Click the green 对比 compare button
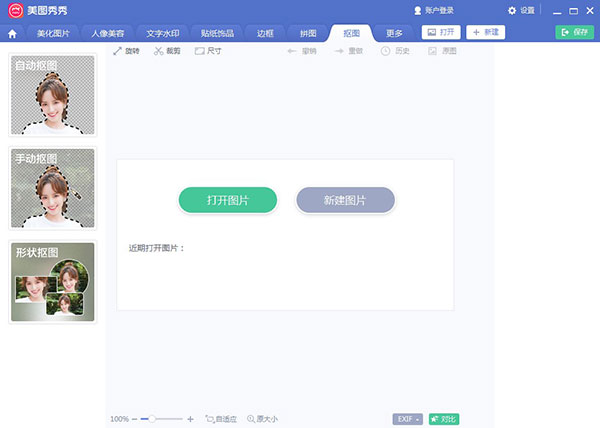This screenshot has height=428, width=600. click(x=444, y=419)
